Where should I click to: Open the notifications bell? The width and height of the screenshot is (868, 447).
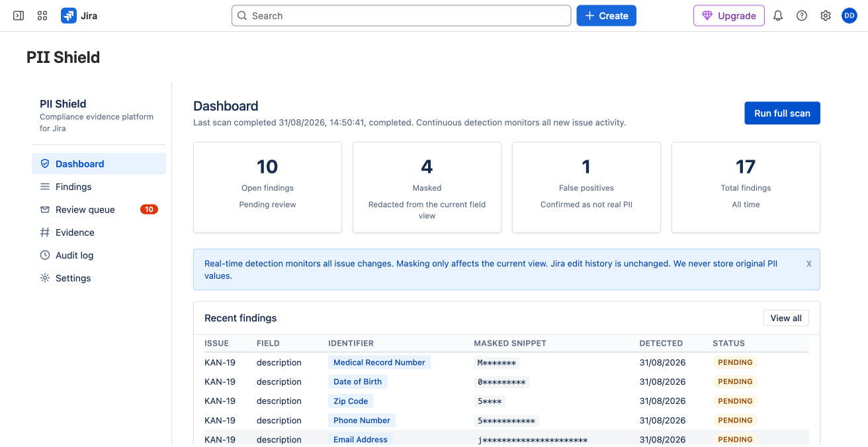(x=778, y=15)
